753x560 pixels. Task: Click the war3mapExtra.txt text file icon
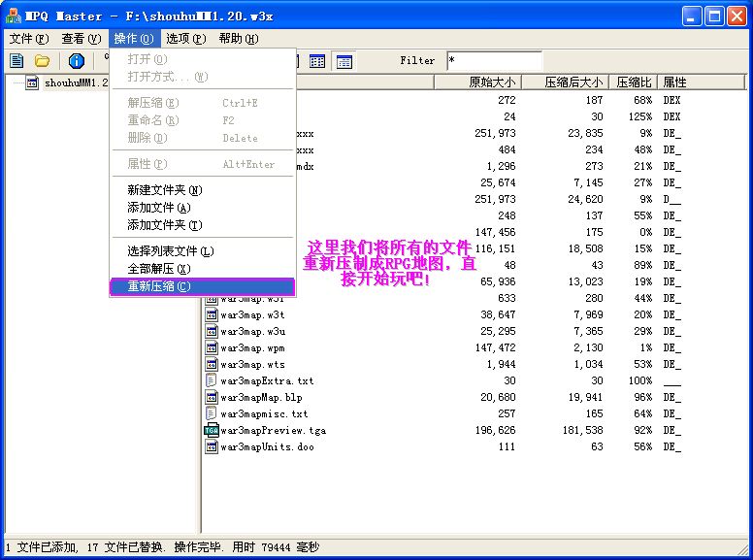pyautogui.click(x=211, y=380)
